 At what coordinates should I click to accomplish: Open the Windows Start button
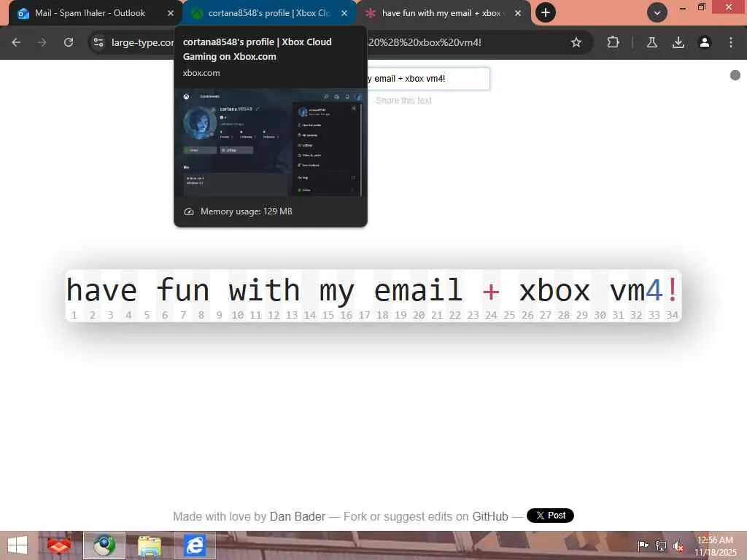[18, 545]
